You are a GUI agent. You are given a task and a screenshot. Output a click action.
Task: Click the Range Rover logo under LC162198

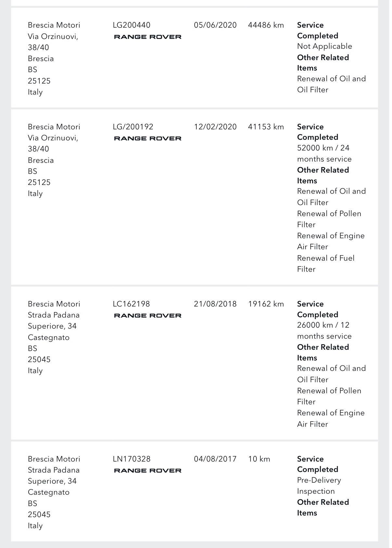148,316
